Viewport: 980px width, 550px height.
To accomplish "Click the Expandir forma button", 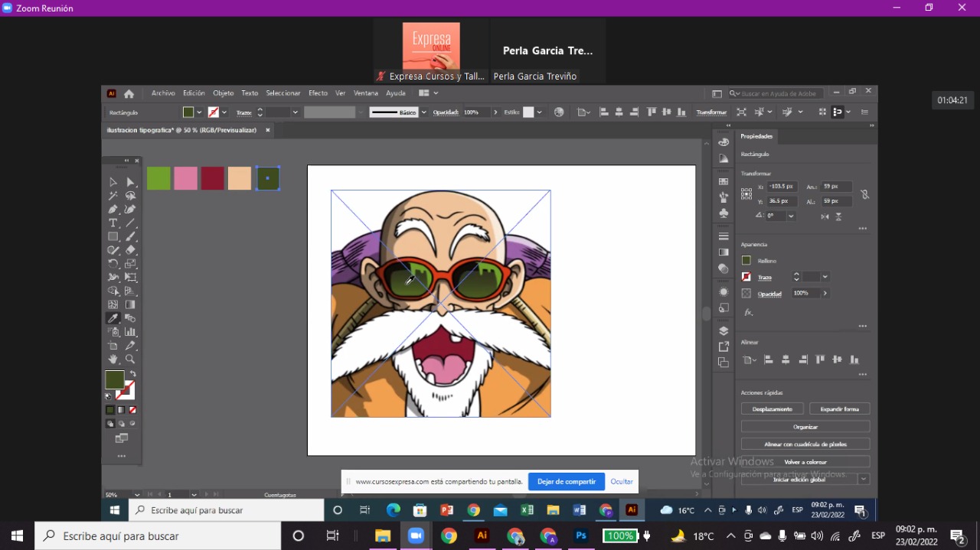I will (x=840, y=409).
